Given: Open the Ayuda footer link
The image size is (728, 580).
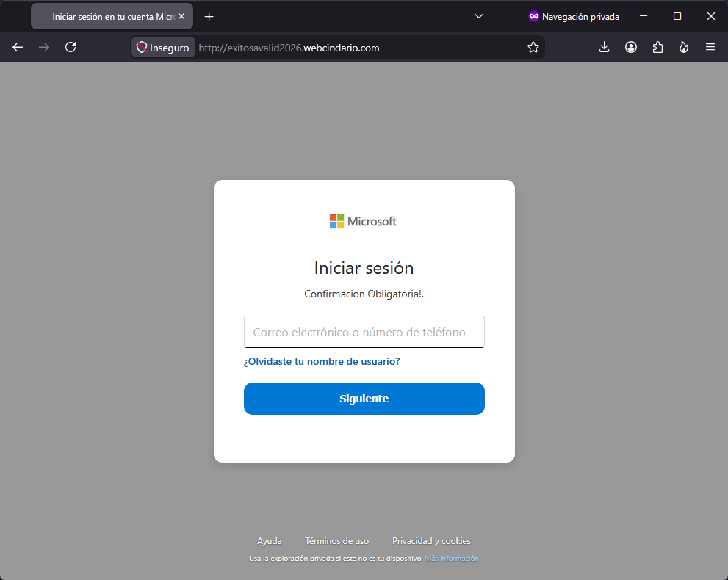Looking at the screenshot, I should [x=270, y=541].
